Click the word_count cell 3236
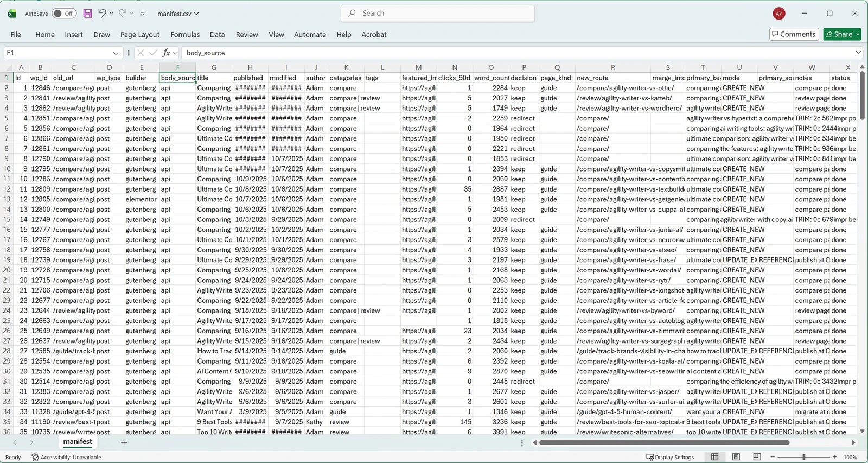868x463 pixels. [x=491, y=422]
